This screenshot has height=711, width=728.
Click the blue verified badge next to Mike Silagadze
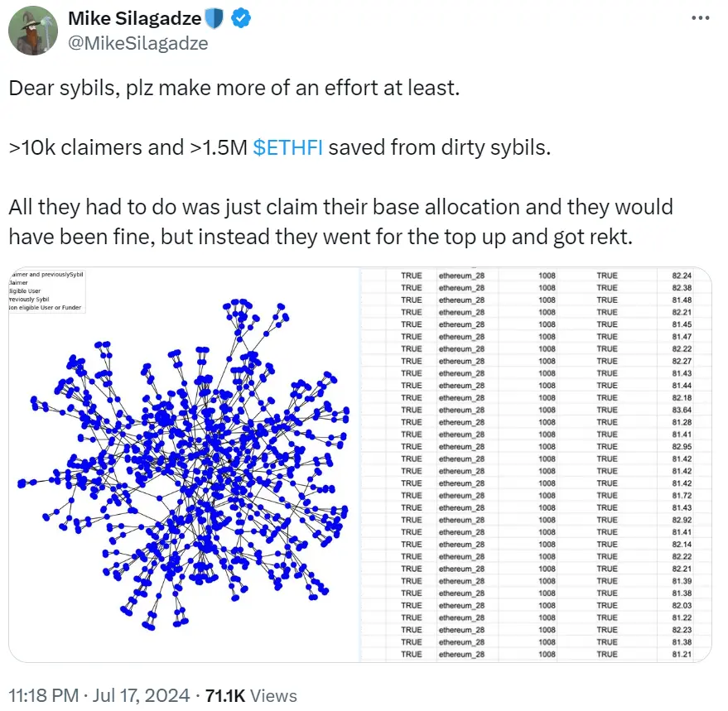pyautogui.click(x=240, y=17)
